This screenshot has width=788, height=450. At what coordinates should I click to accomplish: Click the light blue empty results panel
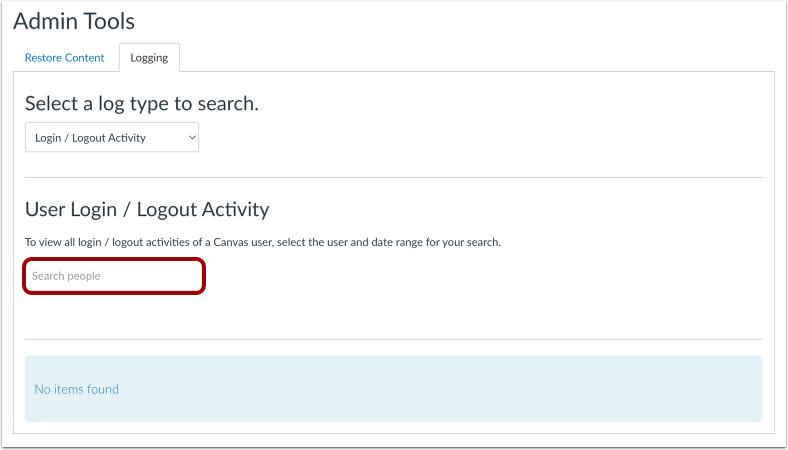393,389
